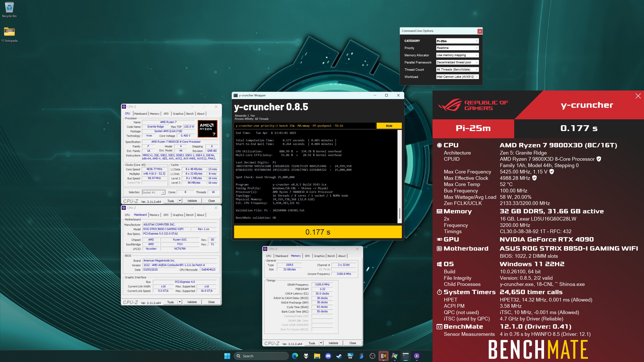Click the CAS# Latency value 30.0 clocks
Viewport: 644px width, 362px height.
(x=322, y=294)
